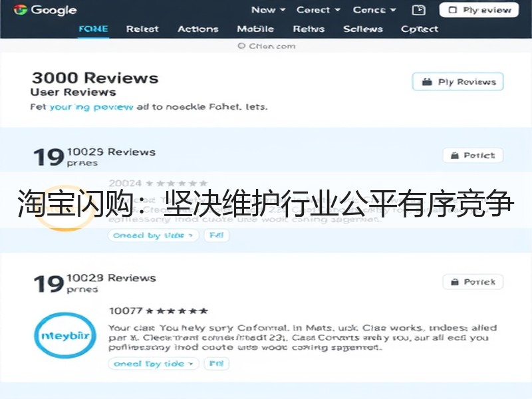532x399 pixels.
Task: Click the Ply Reviews button
Action: coord(458,82)
